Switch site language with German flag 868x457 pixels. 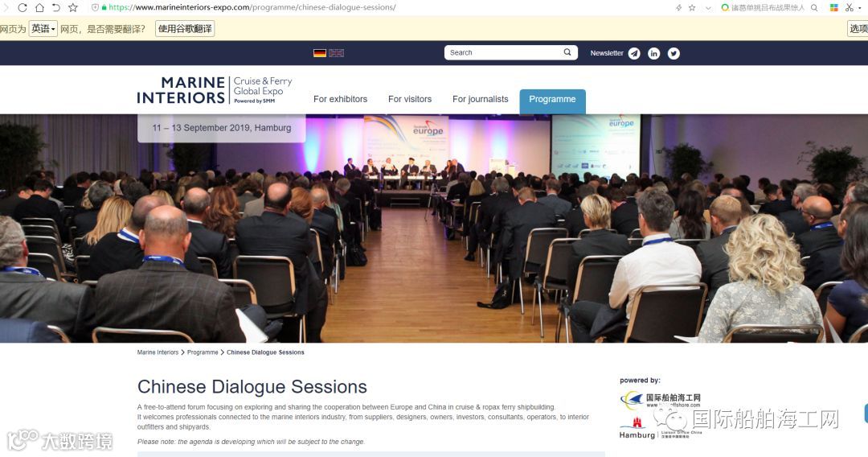click(x=319, y=53)
